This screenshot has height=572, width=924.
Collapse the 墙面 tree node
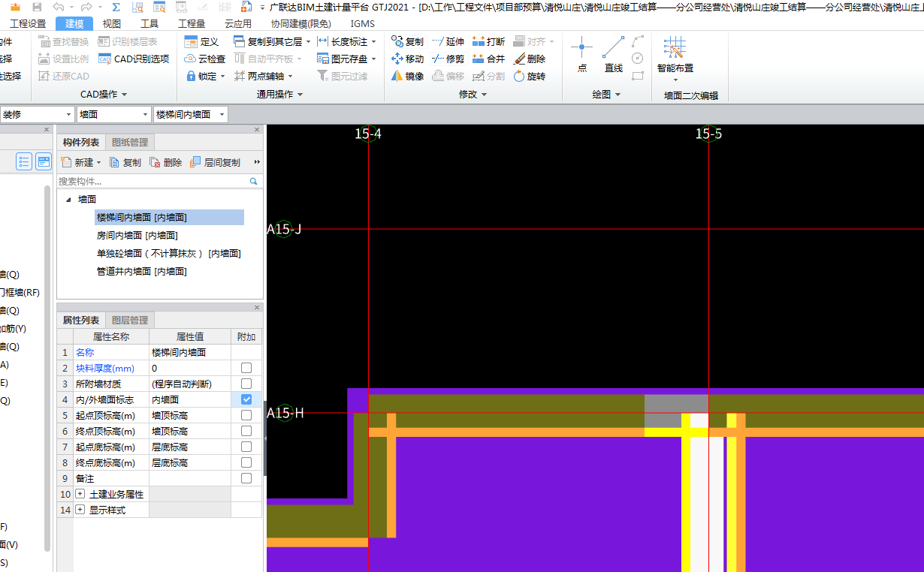[x=68, y=199]
